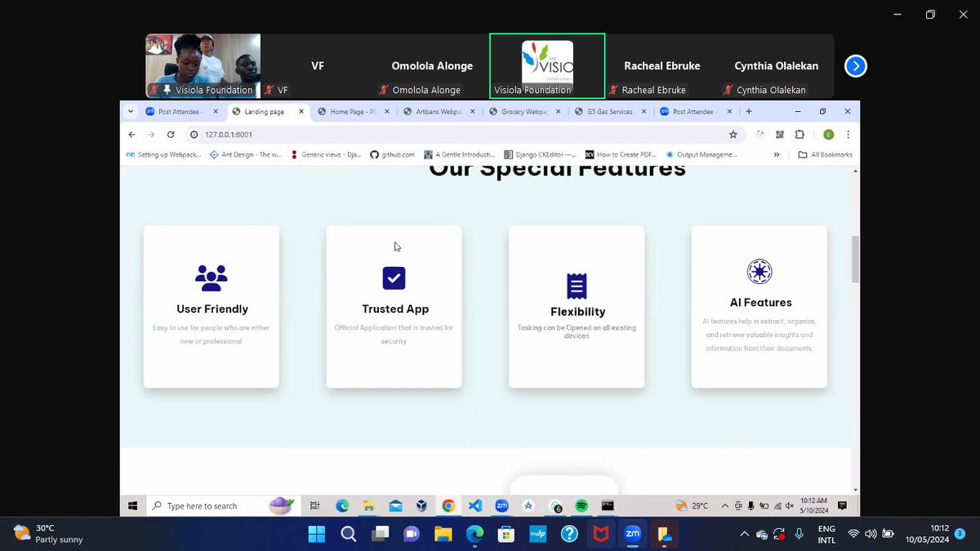Mute the microphone icon in the system tray

pyautogui.click(x=799, y=535)
